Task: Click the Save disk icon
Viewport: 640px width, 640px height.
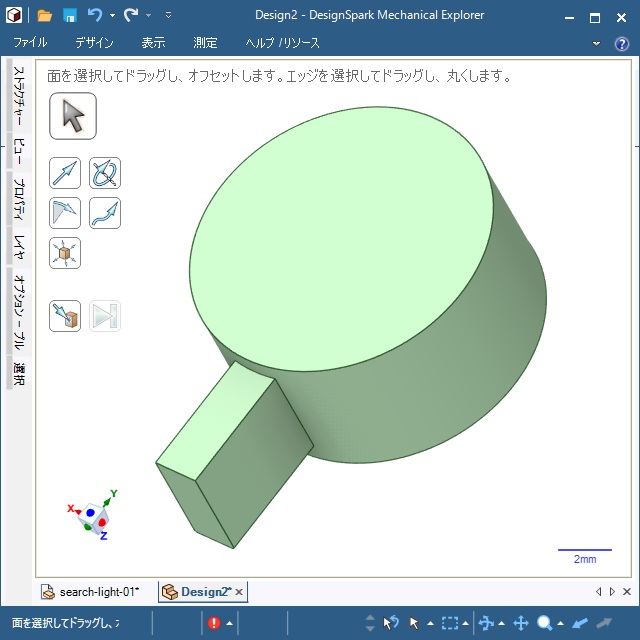Action: pos(70,16)
